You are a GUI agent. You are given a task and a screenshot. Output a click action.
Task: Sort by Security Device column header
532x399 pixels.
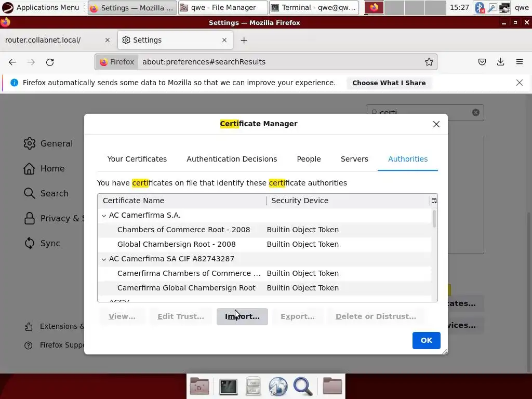click(x=348, y=201)
